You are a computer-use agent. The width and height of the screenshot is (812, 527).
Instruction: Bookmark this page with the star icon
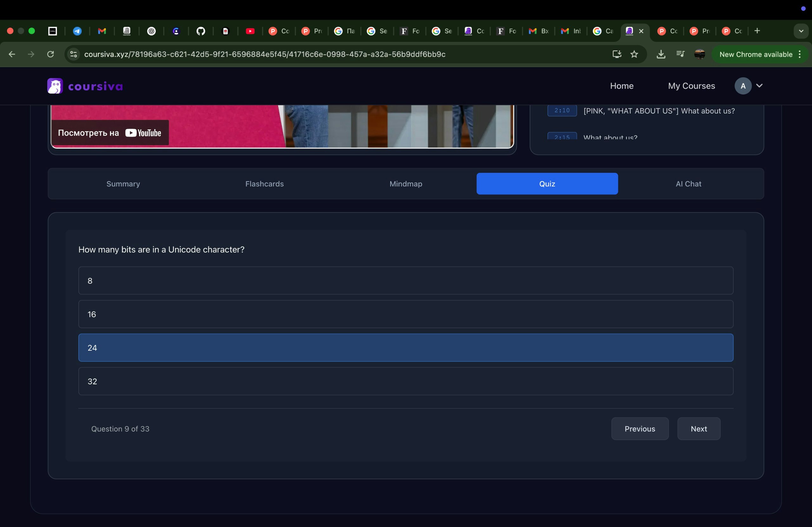(634, 54)
